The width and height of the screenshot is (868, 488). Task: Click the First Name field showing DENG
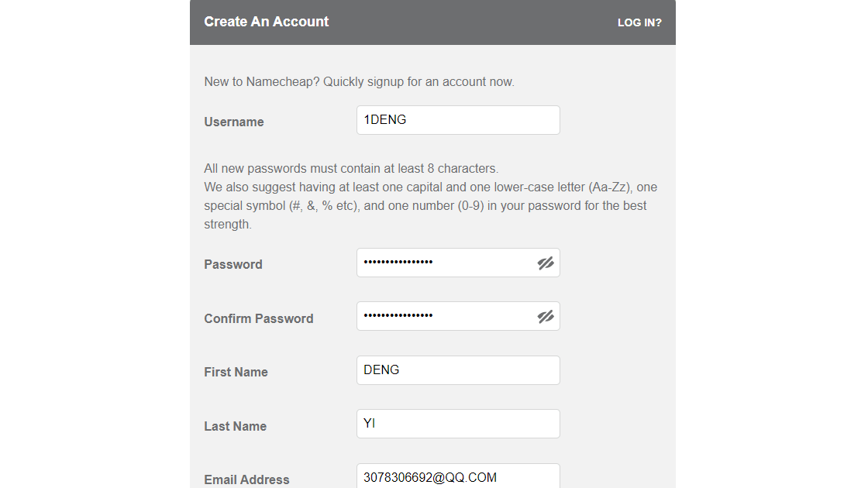click(457, 370)
